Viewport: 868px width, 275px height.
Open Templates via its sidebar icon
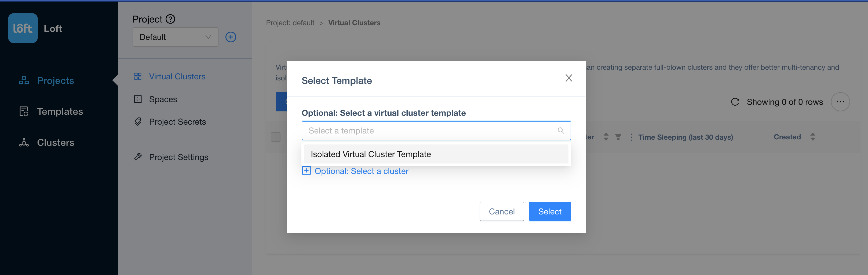point(24,112)
